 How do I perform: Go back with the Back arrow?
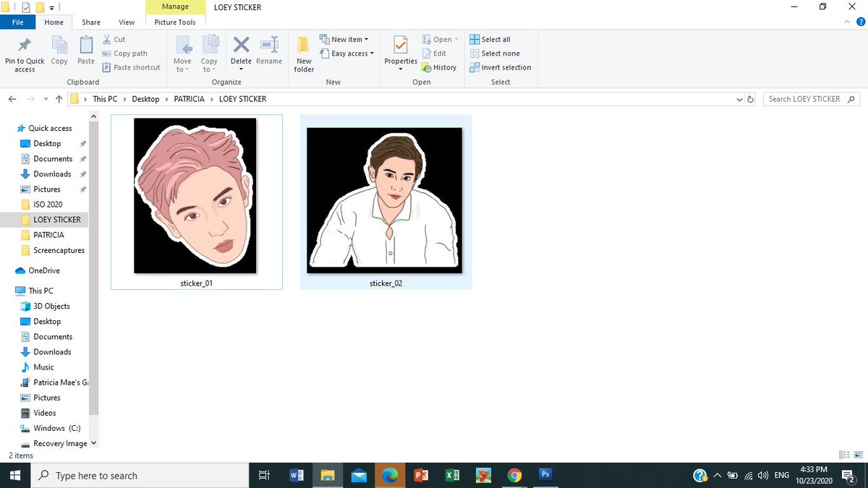click(x=12, y=99)
